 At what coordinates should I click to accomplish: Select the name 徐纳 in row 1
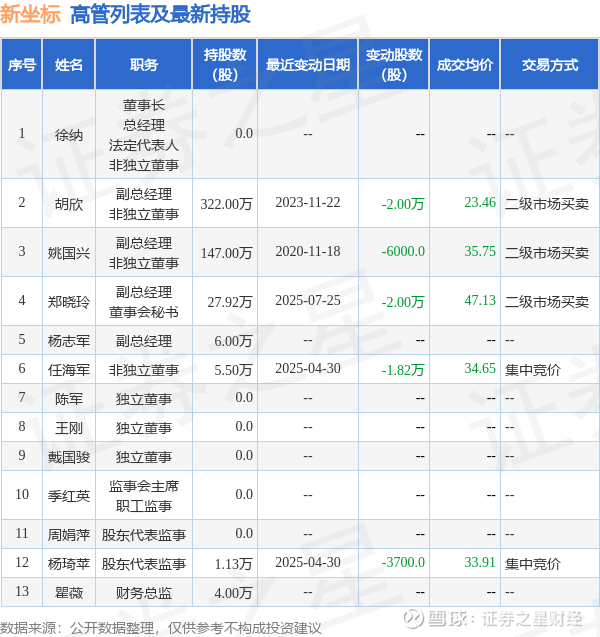69,134
